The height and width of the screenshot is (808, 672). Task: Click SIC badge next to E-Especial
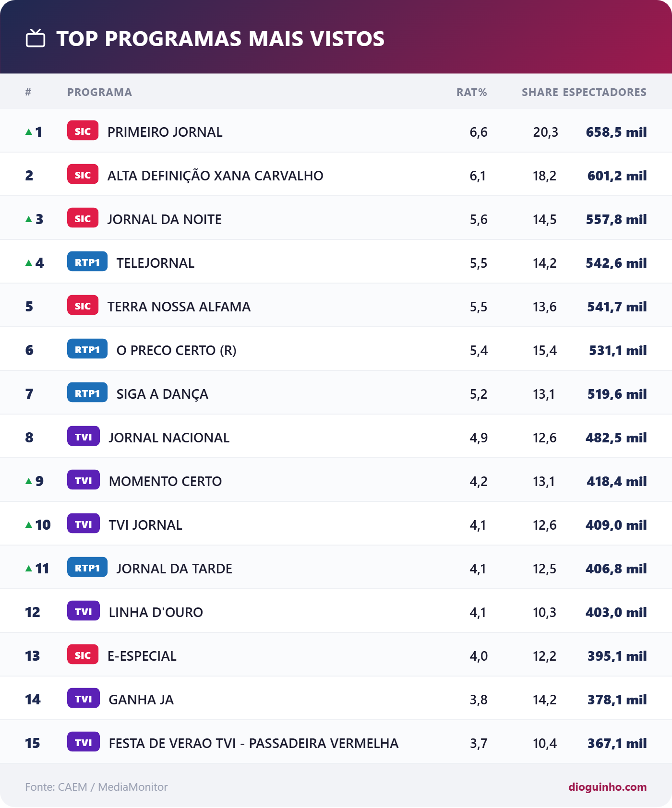click(x=83, y=655)
